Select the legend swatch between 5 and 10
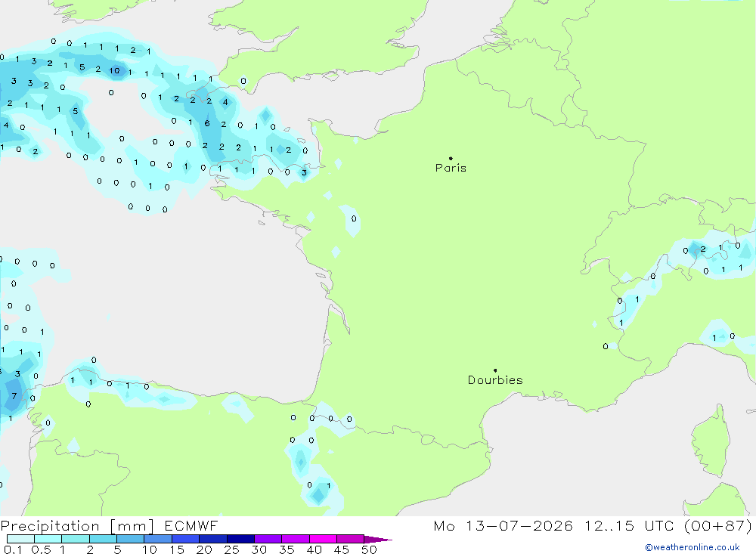 [130, 539]
